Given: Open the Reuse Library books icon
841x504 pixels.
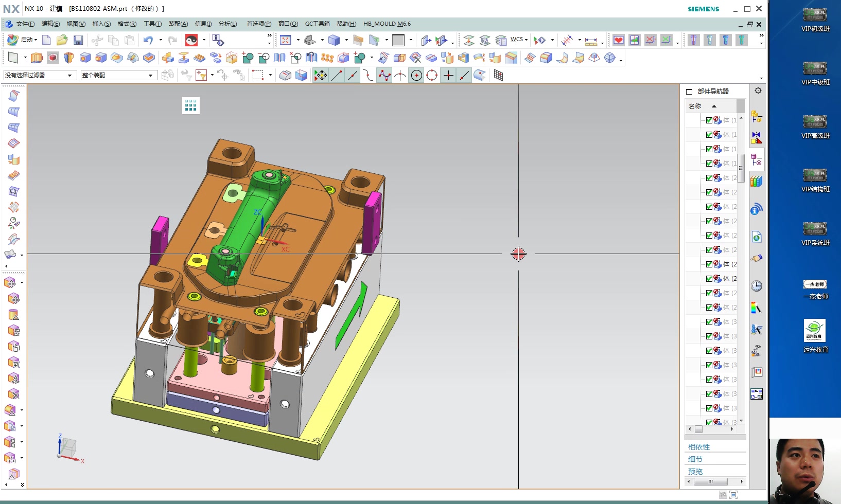Looking at the screenshot, I should pos(757,182).
